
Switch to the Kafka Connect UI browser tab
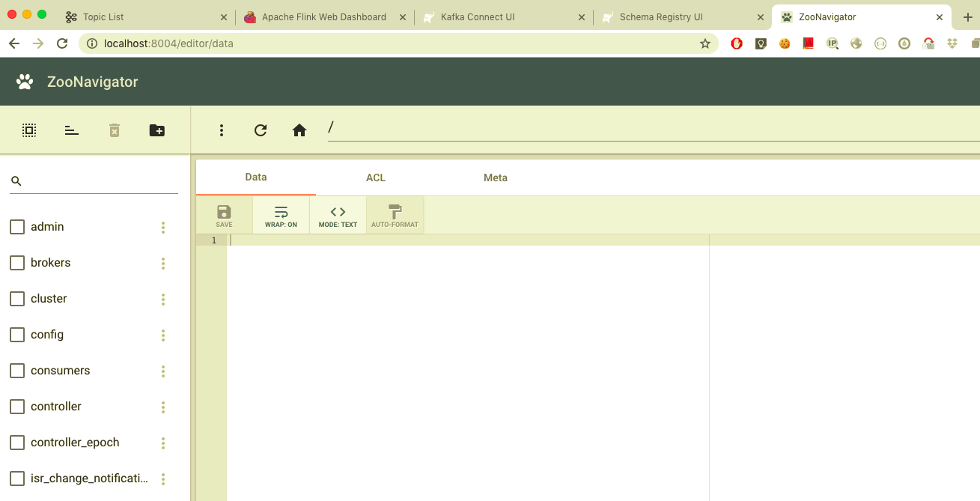pos(503,16)
